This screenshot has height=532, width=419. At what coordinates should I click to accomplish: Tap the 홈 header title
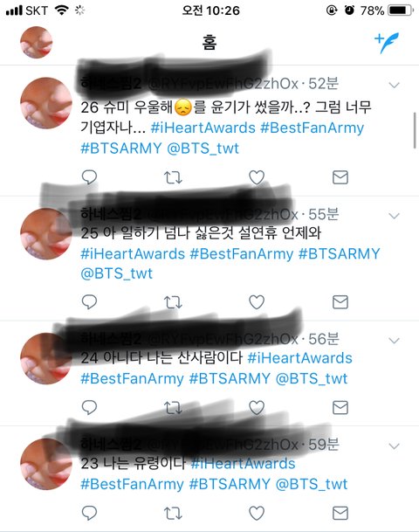coord(209,43)
